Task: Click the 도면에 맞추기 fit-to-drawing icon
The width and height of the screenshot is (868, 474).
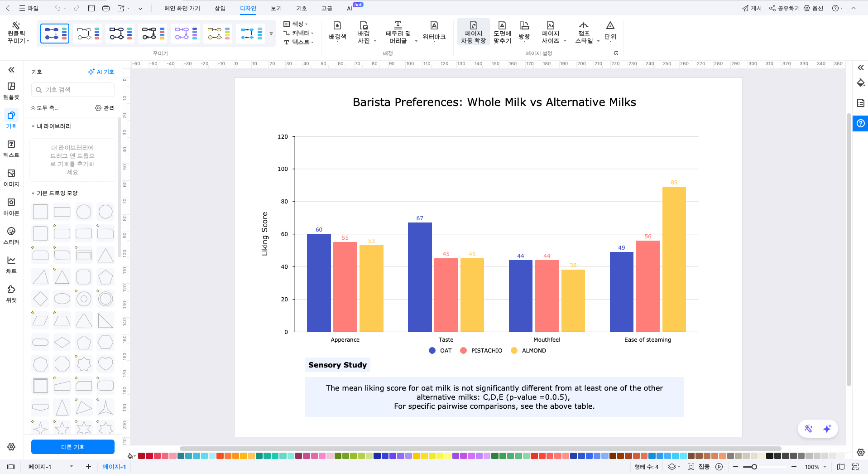Action: click(502, 32)
